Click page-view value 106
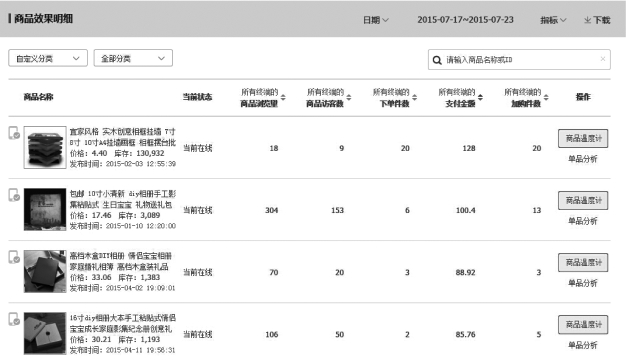 click(271, 334)
